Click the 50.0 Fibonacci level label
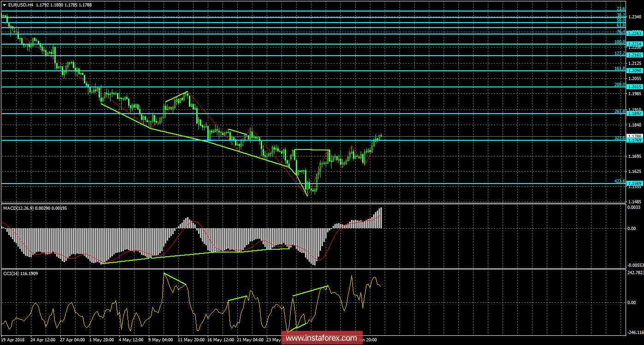This screenshot has height=345, width=644. point(621,20)
